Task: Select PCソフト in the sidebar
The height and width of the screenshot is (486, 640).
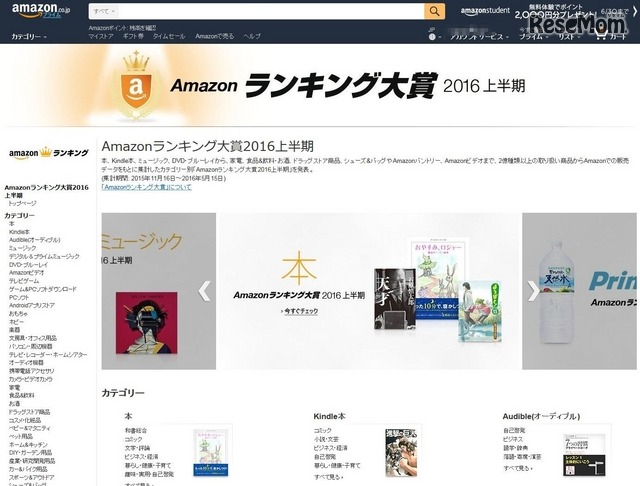Action: [x=19, y=297]
